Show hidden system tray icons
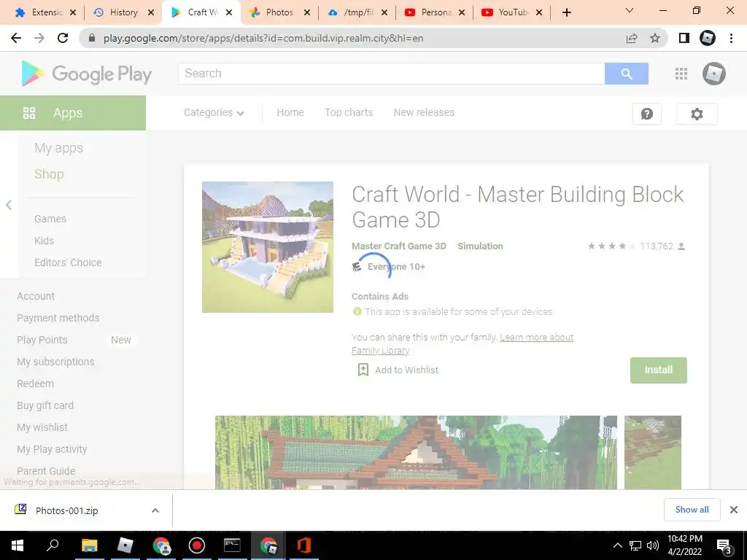This screenshot has height=560, width=747. coord(617,545)
